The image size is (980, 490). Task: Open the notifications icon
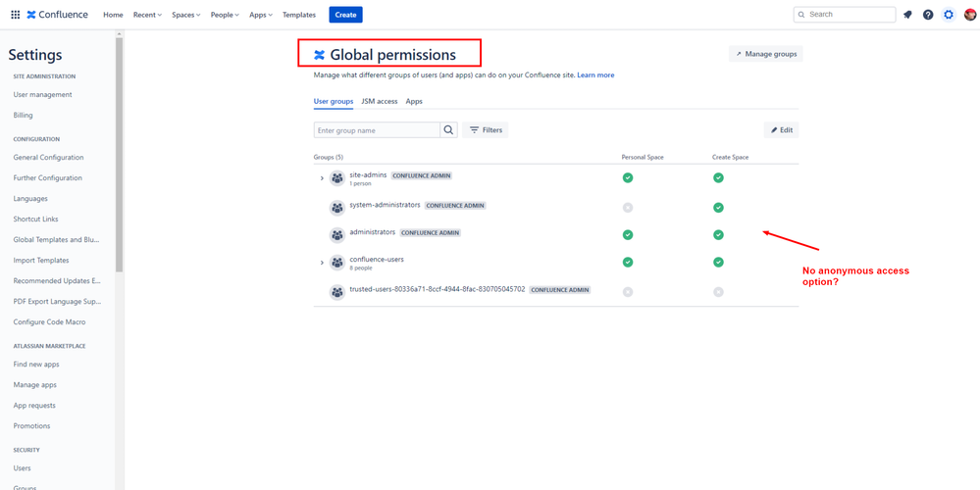click(x=907, y=15)
